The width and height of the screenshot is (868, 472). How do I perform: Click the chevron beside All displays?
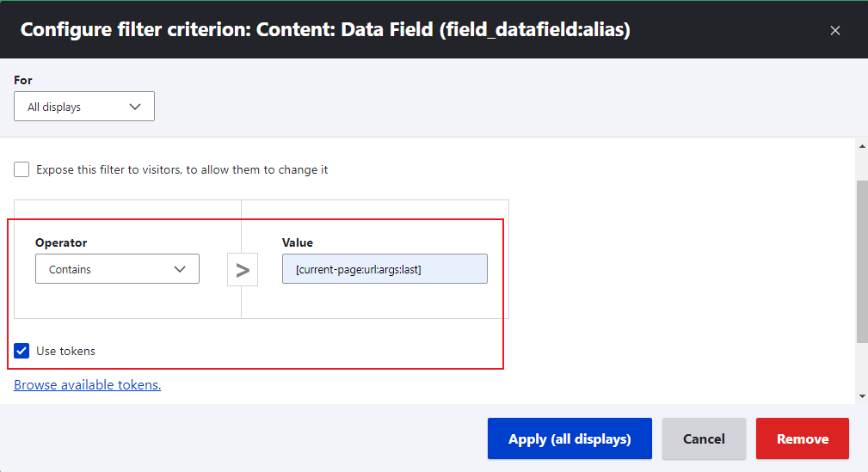[134, 107]
